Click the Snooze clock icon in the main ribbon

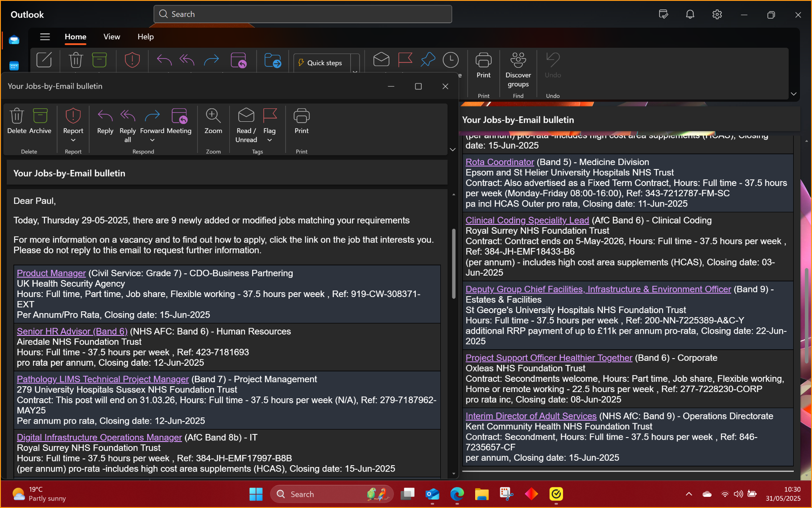[451, 60]
